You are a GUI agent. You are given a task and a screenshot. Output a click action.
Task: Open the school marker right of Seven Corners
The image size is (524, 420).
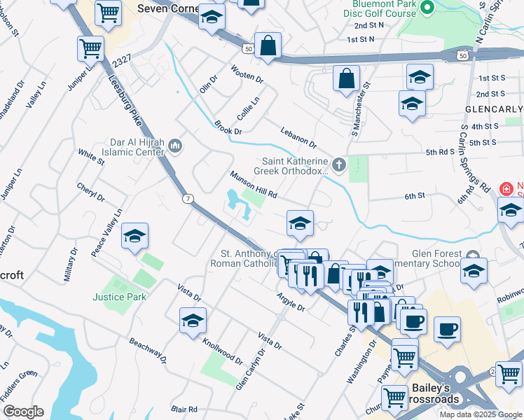(x=212, y=17)
